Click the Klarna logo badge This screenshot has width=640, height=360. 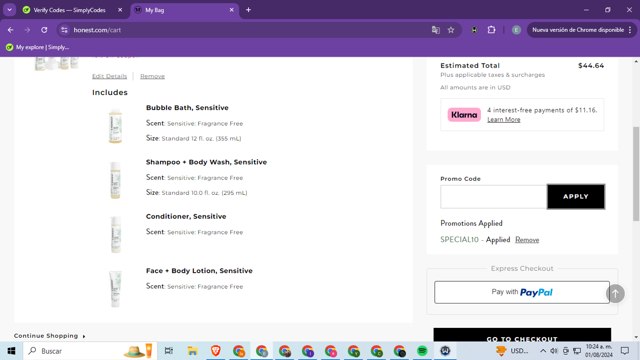(464, 115)
